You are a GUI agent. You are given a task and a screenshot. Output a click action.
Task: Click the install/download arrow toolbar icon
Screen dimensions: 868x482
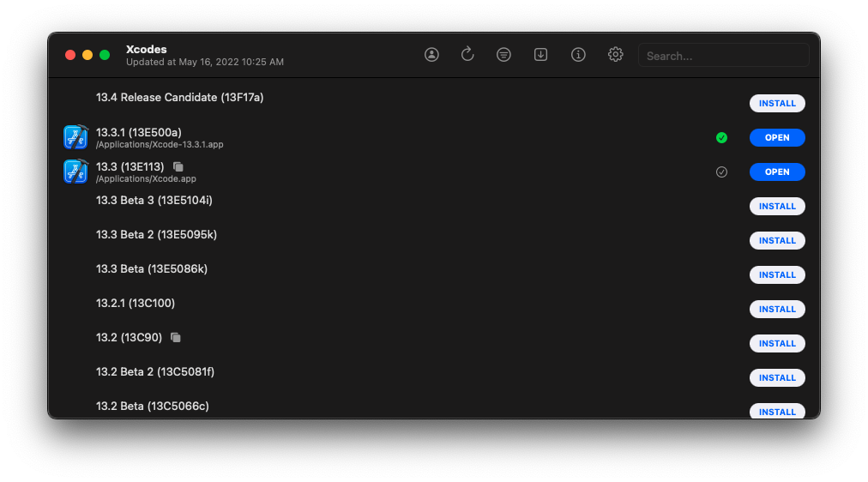click(x=541, y=54)
